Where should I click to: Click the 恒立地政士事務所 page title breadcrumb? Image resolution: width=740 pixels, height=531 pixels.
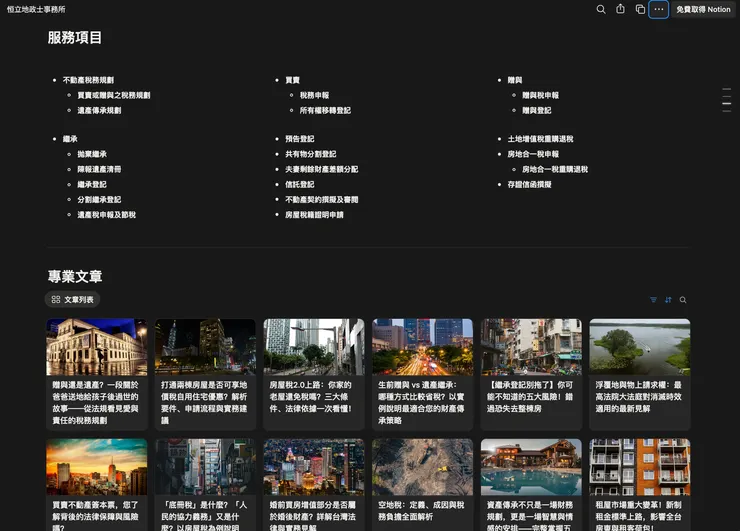click(x=36, y=9)
